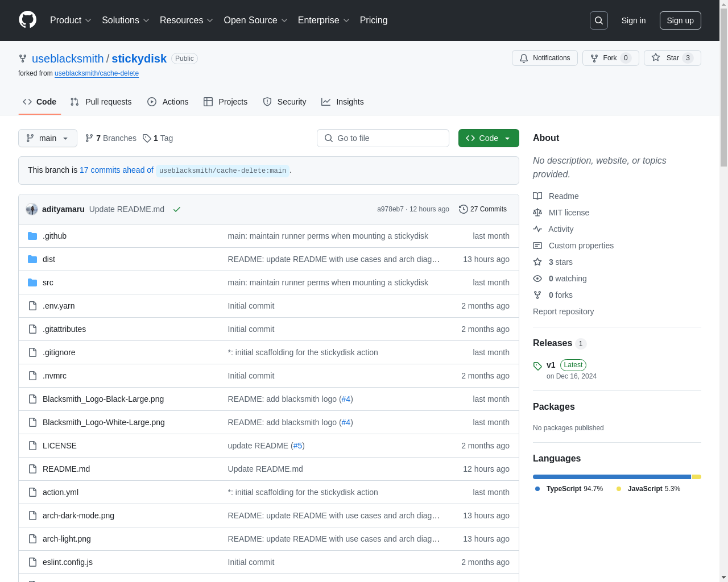Screen dimensions: 728x582
Task: Click the .github folder icon
Action: tap(32, 236)
